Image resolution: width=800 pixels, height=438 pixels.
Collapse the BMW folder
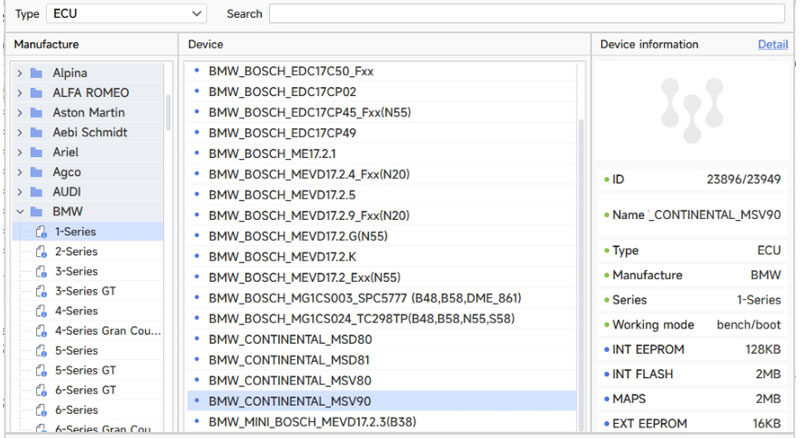20,211
